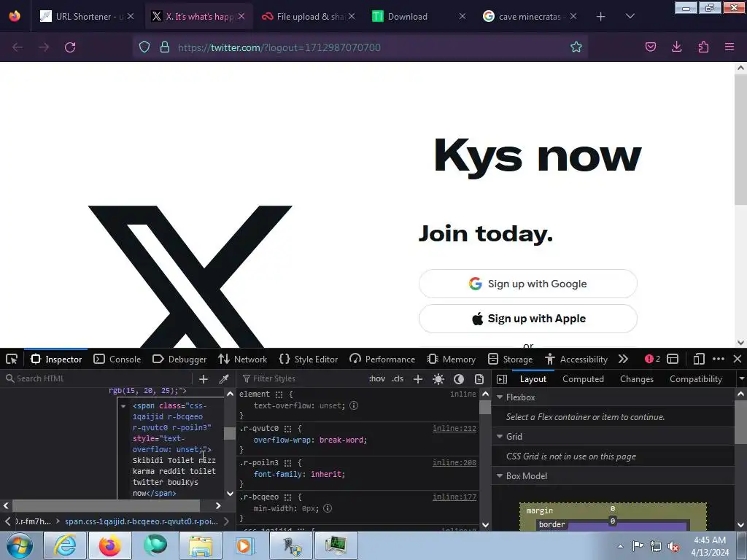Image resolution: width=747 pixels, height=560 pixels.
Task: Open the Style Editor tab
Action: pyautogui.click(x=309, y=359)
